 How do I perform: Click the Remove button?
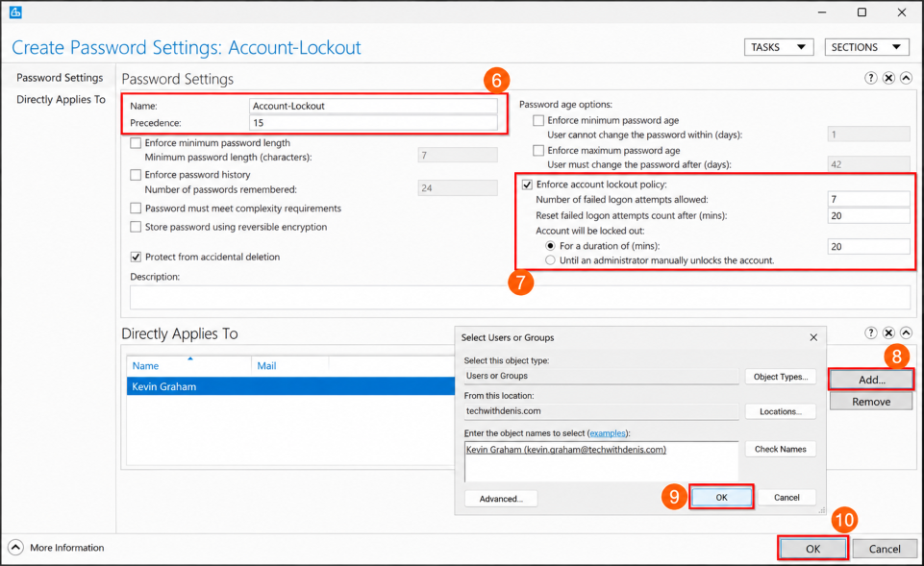(x=871, y=402)
